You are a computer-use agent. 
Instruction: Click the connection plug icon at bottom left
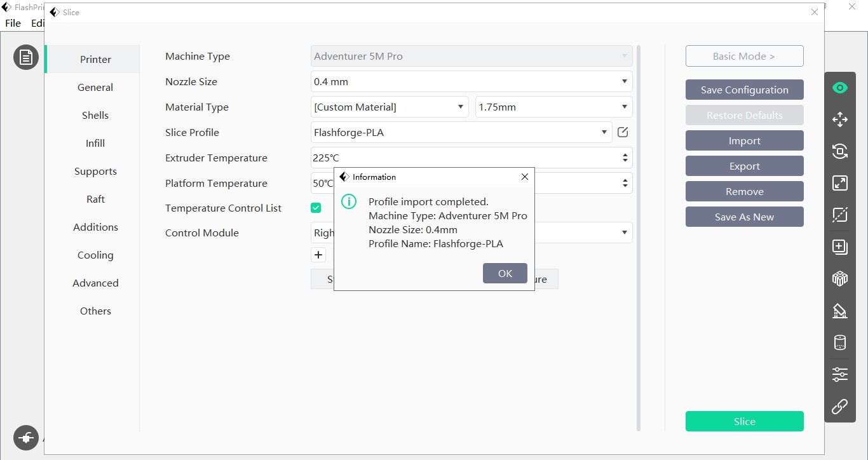pos(26,438)
